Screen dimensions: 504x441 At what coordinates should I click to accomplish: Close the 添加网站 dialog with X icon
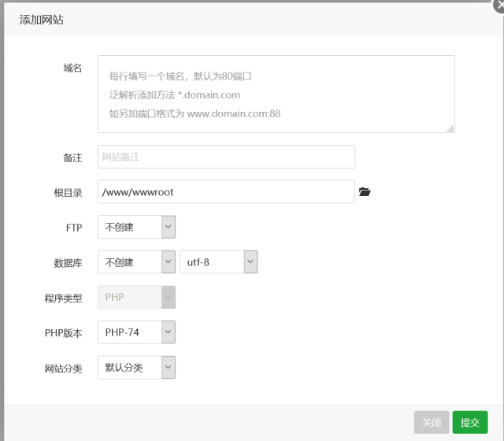499,6
